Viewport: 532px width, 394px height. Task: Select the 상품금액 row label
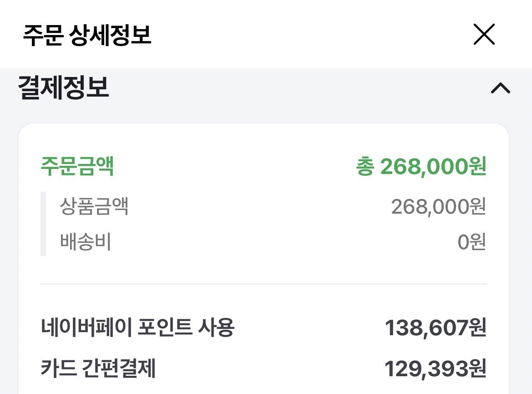94,207
